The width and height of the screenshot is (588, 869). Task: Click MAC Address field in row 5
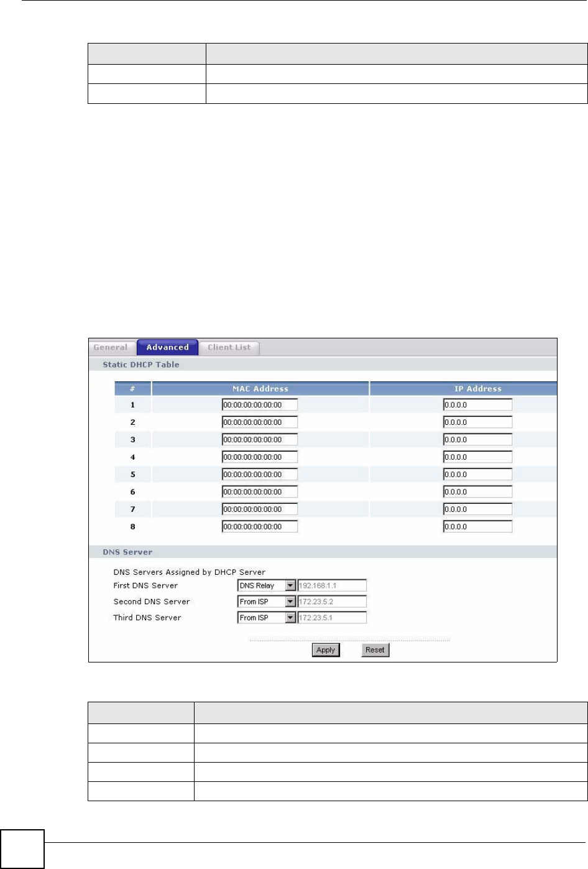(x=260, y=475)
